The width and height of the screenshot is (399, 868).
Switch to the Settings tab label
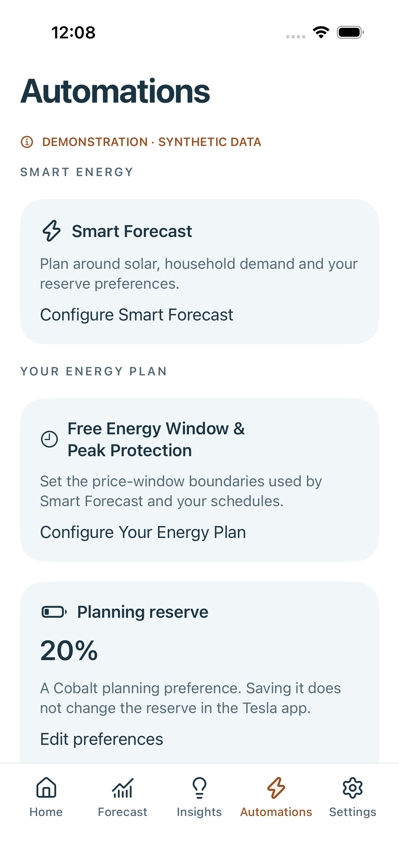coord(353,812)
